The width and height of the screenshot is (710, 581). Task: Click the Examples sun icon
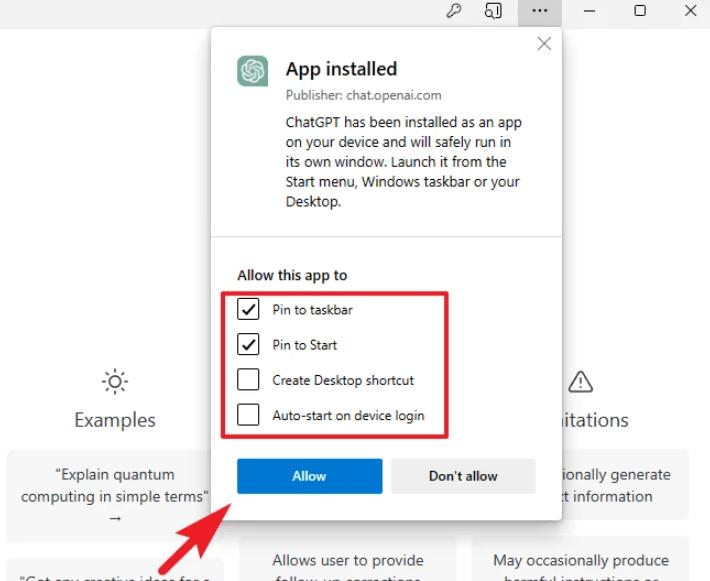click(115, 382)
